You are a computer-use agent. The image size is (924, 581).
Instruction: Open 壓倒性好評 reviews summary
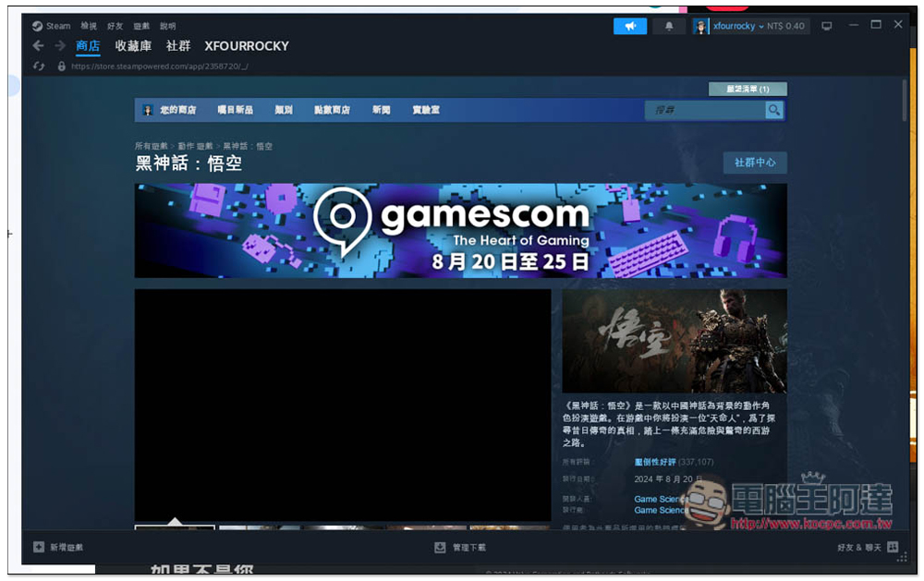655,462
